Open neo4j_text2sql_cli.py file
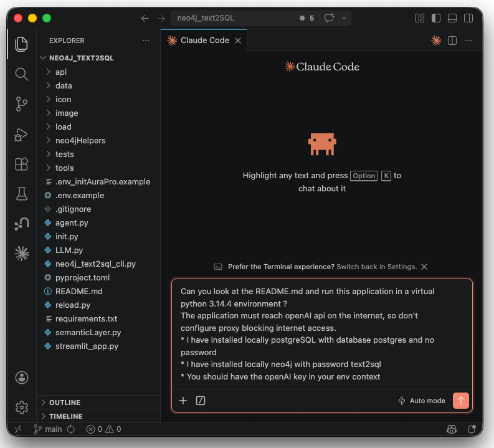 point(98,264)
